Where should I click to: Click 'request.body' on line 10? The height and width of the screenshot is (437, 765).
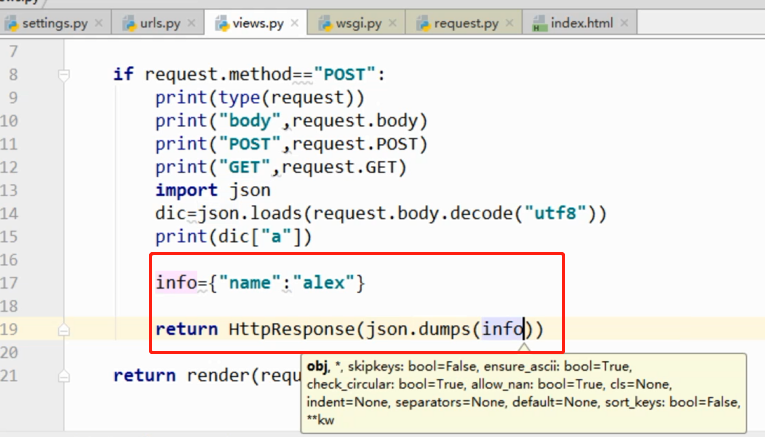point(355,121)
